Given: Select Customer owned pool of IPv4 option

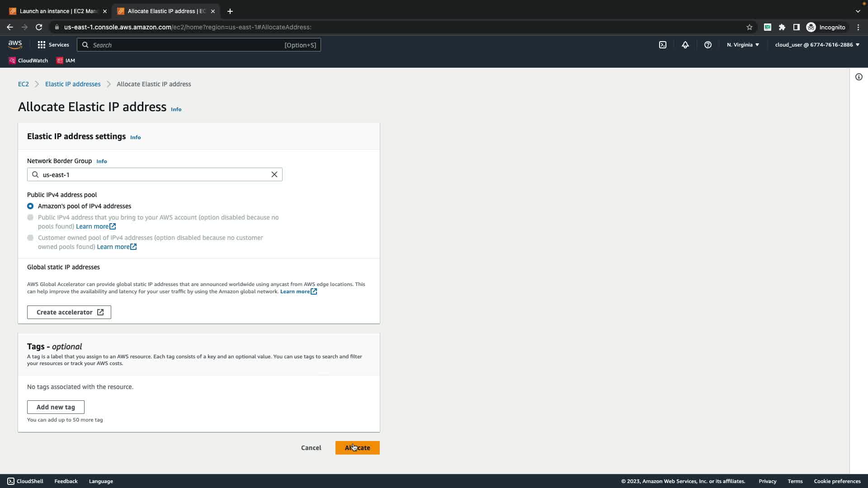Looking at the screenshot, I should tap(30, 238).
